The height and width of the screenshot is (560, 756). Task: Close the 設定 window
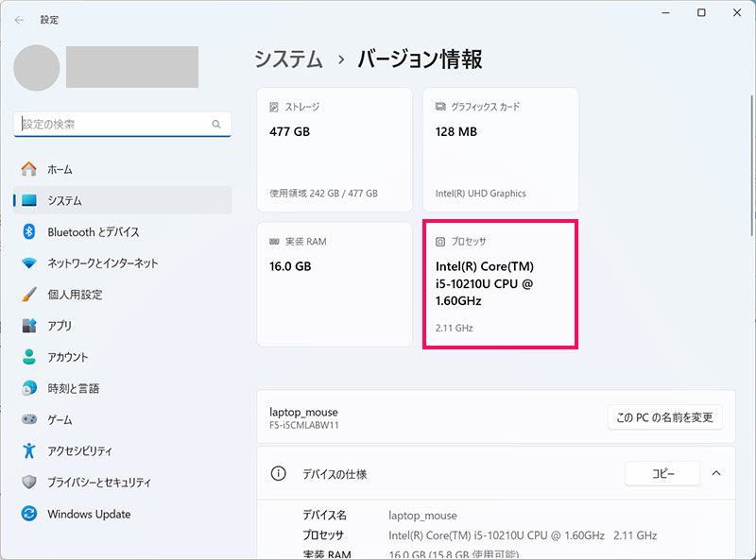point(737,13)
